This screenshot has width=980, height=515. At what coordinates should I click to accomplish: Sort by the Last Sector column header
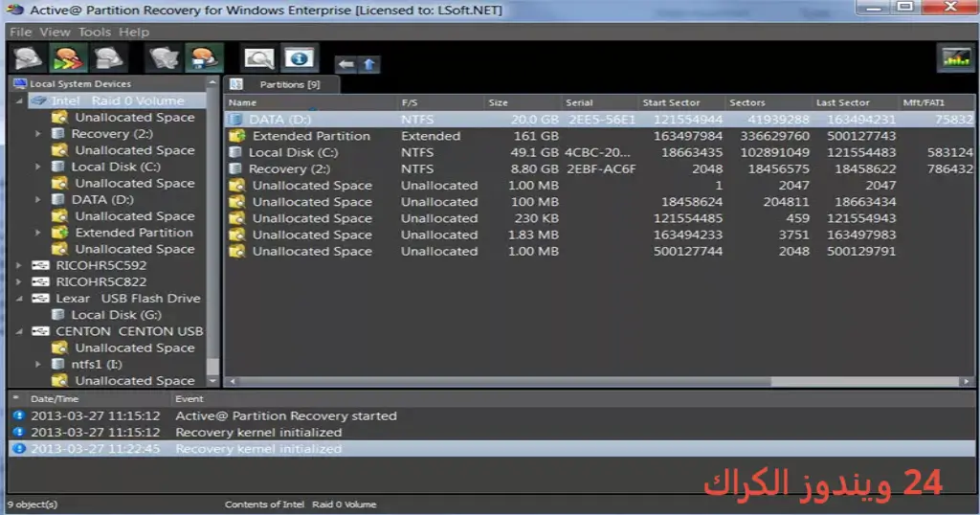pos(856,102)
